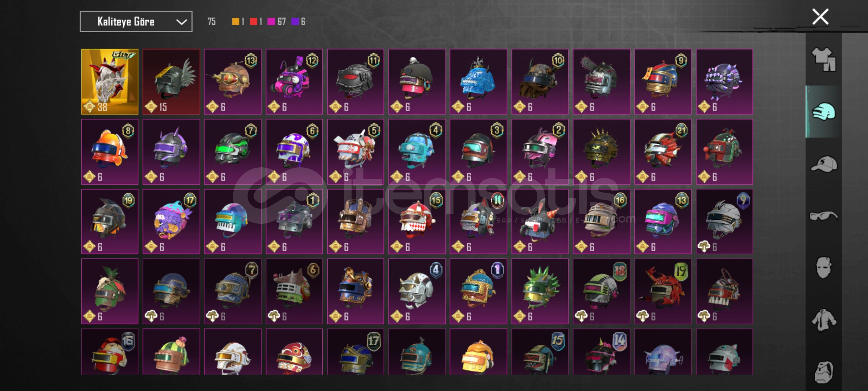Select the bearded face category icon
868x391 pixels.
pos(824,371)
